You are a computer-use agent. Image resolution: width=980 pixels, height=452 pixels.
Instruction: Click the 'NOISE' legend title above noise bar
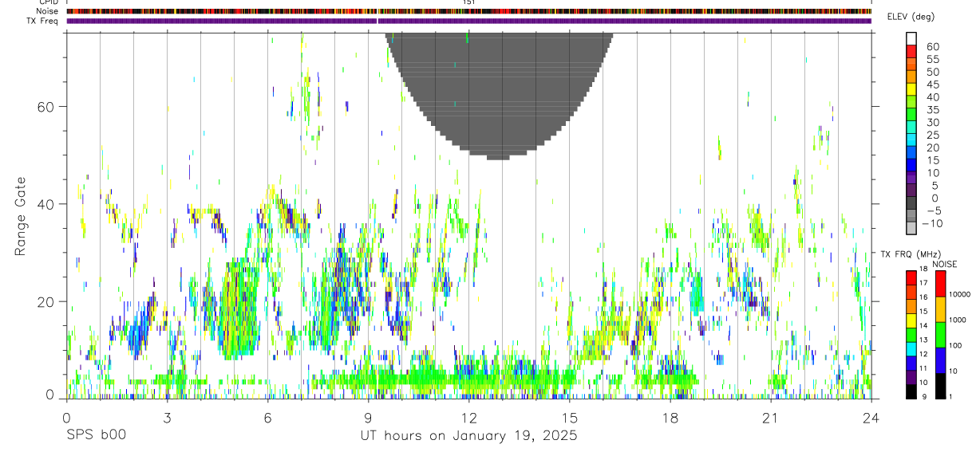click(945, 264)
